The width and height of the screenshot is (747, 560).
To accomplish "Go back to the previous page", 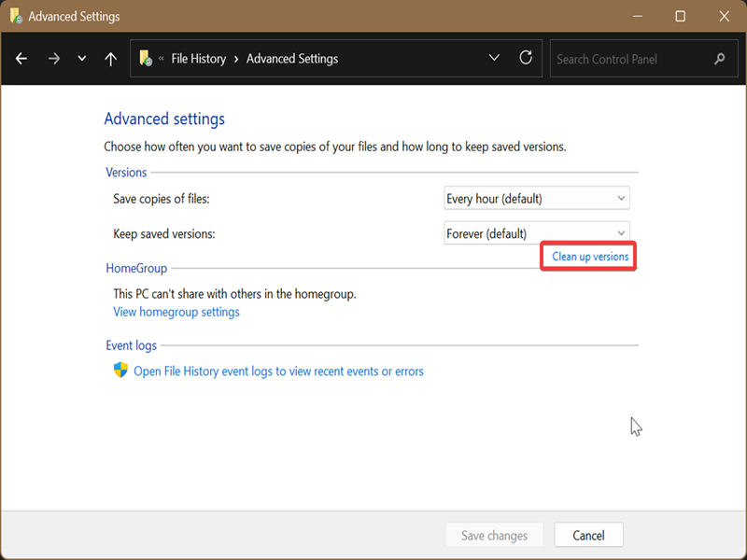I will pos(21,59).
